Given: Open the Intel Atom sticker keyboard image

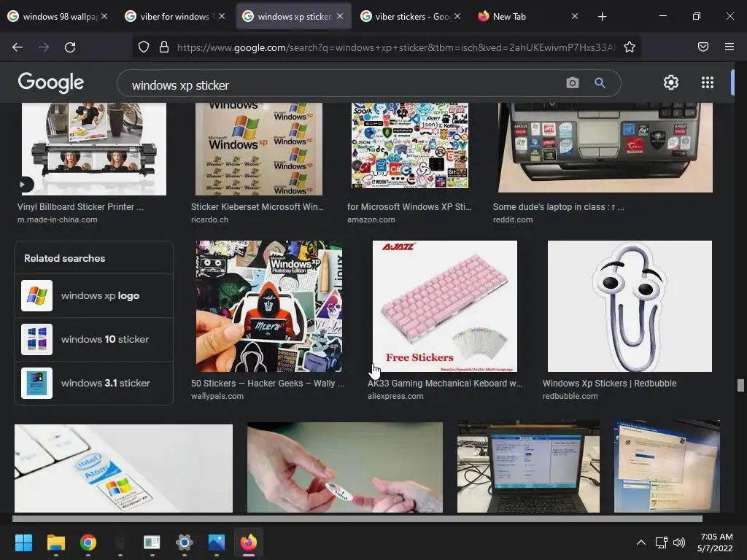Looking at the screenshot, I should pyautogui.click(x=123, y=469).
